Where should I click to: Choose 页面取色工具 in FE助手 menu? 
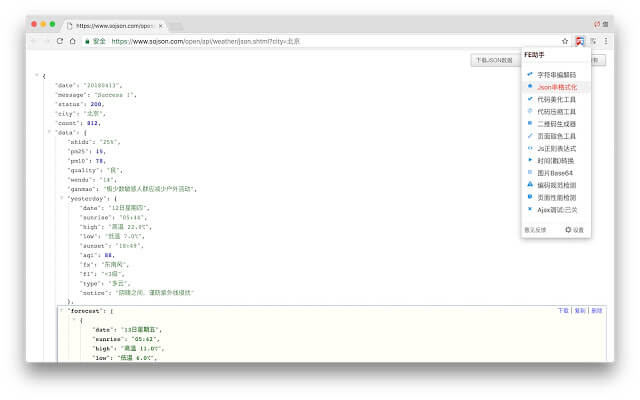556,136
